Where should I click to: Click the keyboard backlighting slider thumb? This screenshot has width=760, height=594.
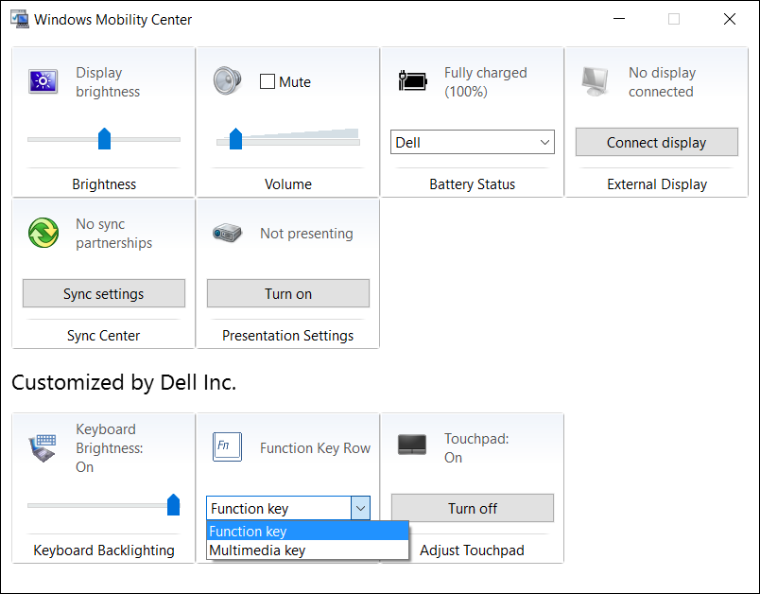[173, 504]
